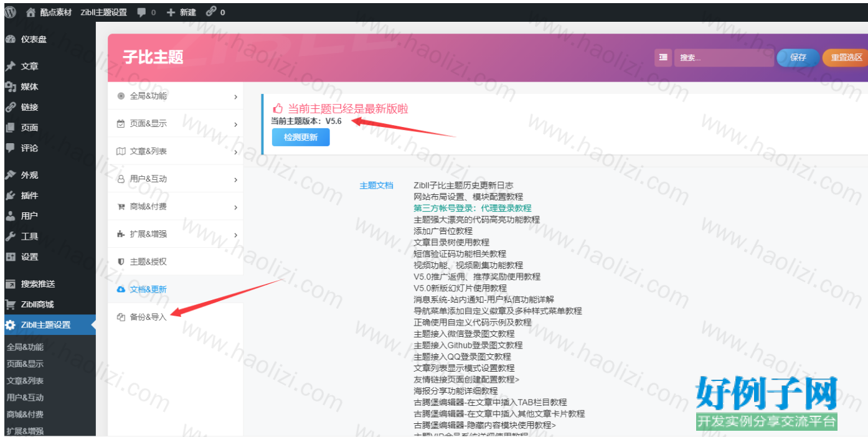Click the 文档&更新 cloud icon

click(121, 289)
